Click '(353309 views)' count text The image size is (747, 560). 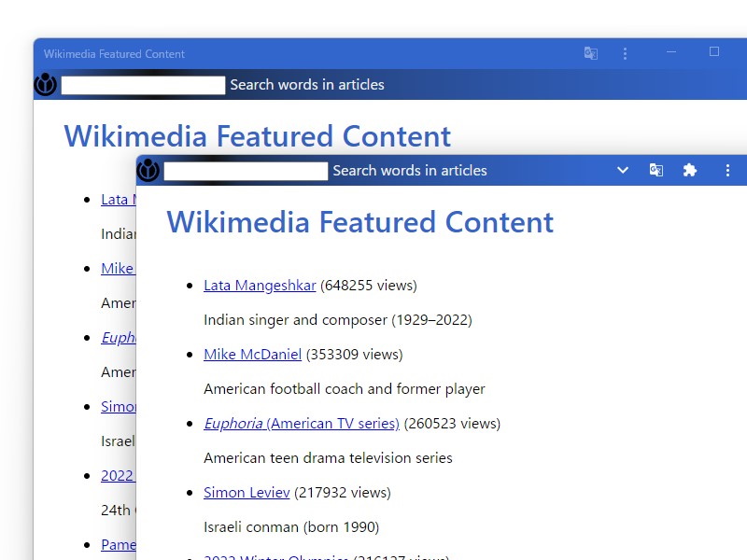(355, 355)
